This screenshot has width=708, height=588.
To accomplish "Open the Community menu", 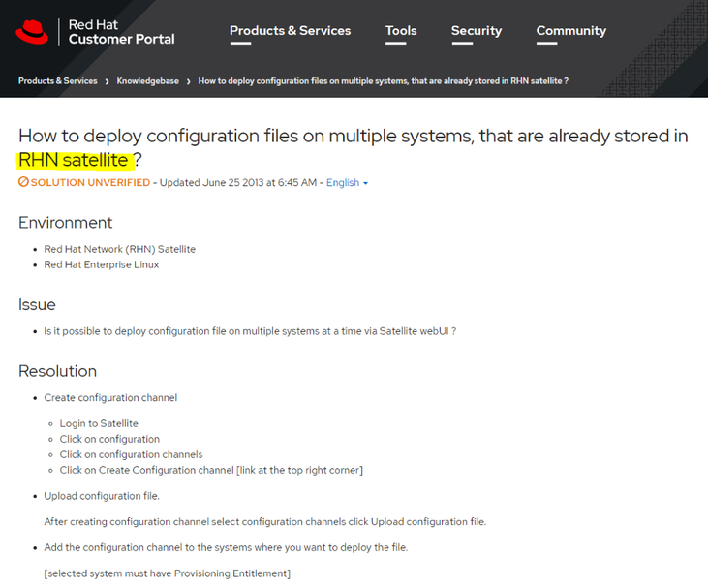I will click(571, 31).
